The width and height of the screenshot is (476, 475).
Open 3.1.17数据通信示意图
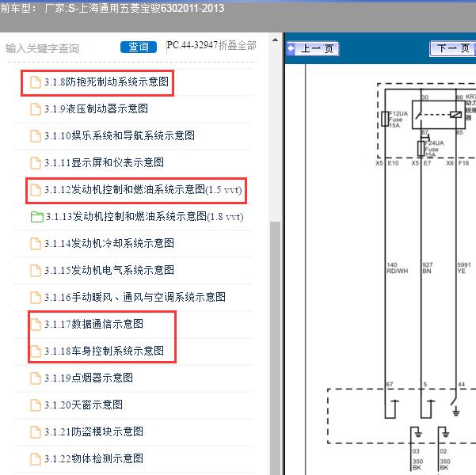tap(93, 324)
